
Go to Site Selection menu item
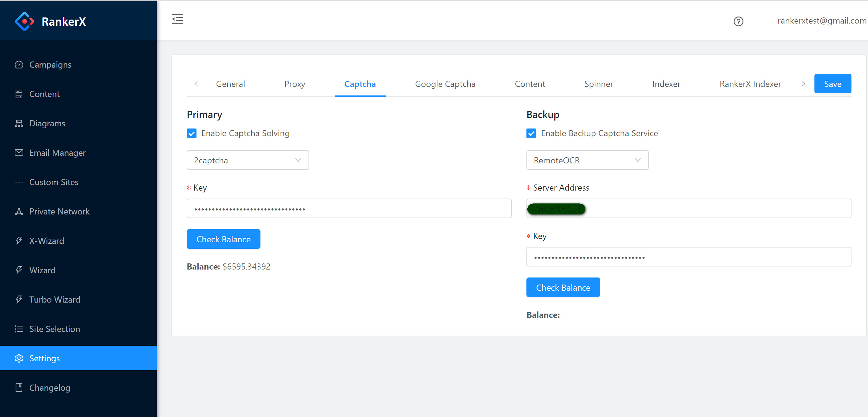click(x=78, y=329)
